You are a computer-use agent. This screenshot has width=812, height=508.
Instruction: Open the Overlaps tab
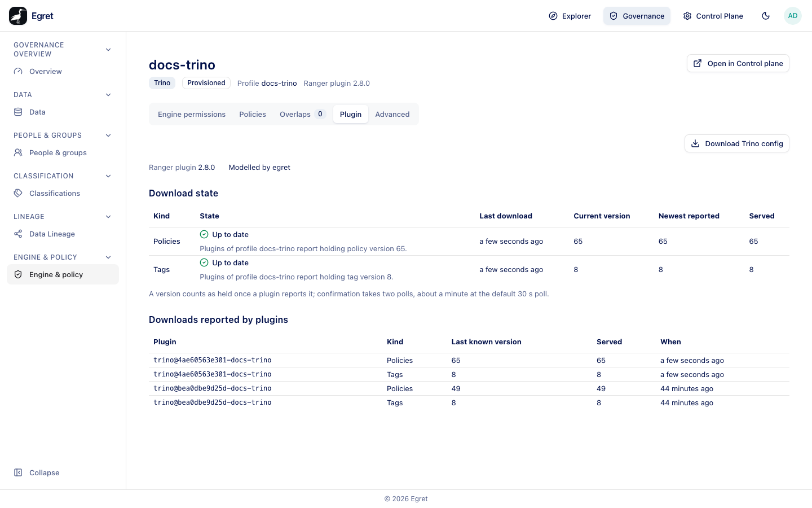302,114
